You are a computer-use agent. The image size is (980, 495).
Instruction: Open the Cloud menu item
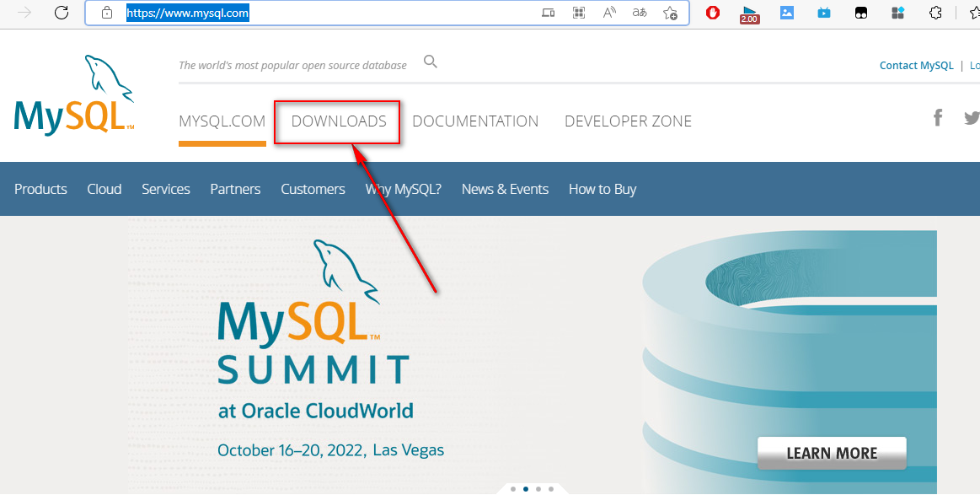[104, 189]
